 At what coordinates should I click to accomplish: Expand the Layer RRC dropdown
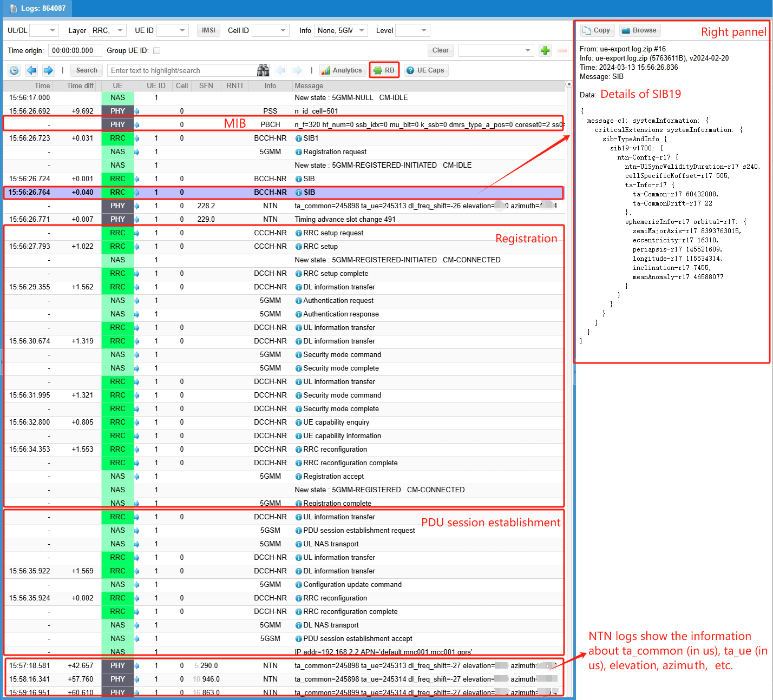pos(107,30)
